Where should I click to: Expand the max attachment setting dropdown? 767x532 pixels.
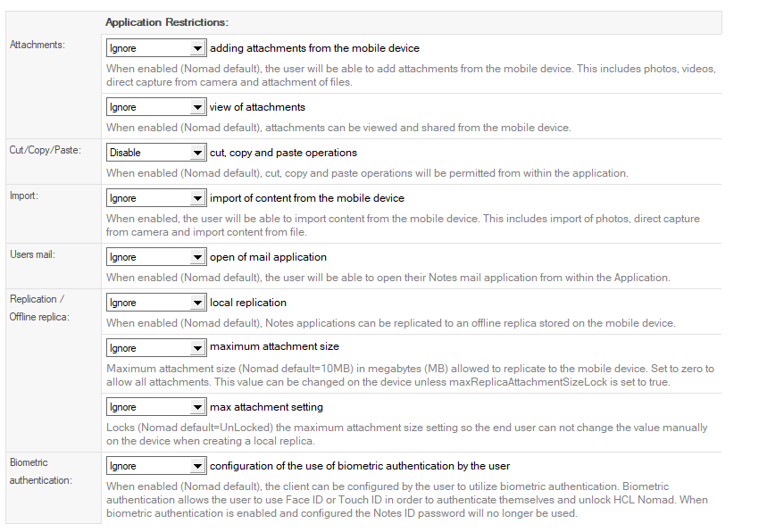click(156, 407)
